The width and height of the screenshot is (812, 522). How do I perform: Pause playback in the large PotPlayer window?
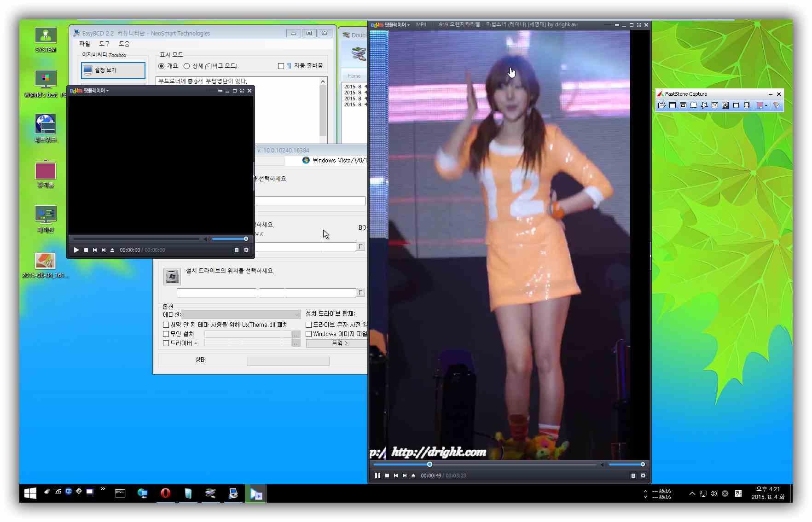click(x=377, y=476)
